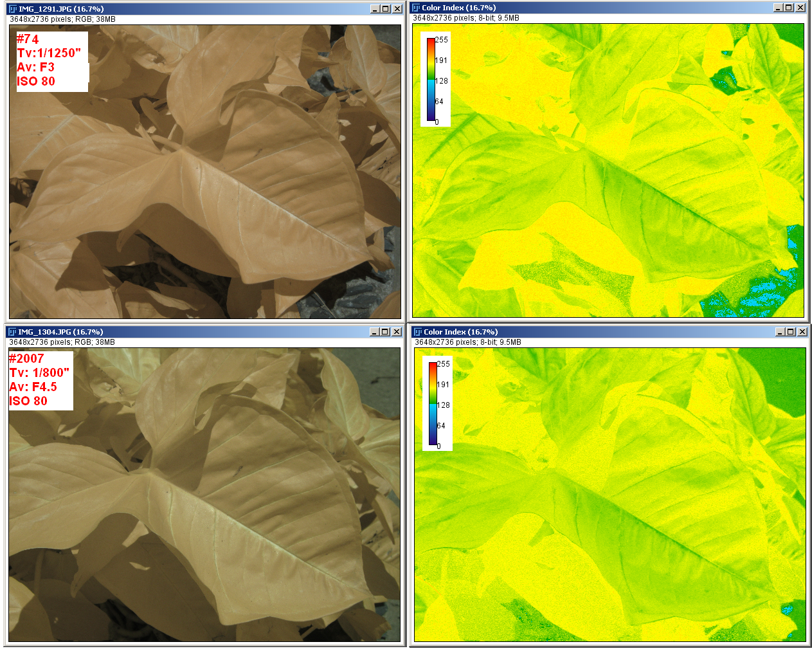
Task: Maximize the top Color Index window
Action: pyautogui.click(x=789, y=8)
